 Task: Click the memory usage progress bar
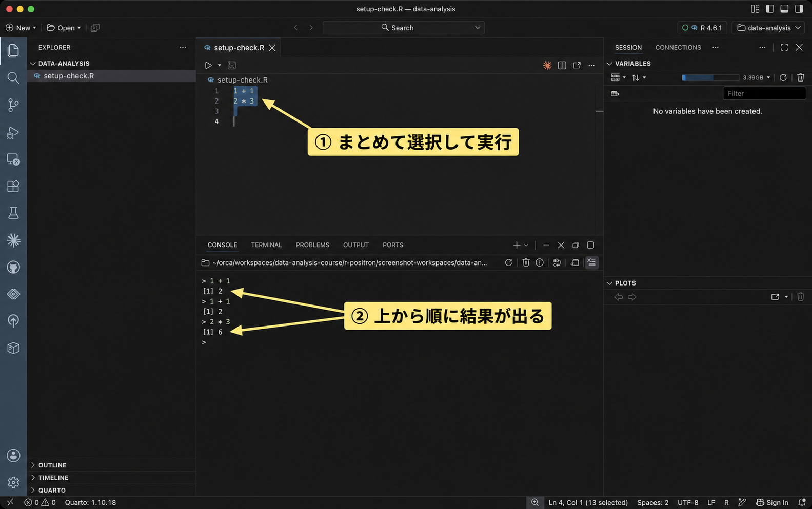tap(710, 77)
